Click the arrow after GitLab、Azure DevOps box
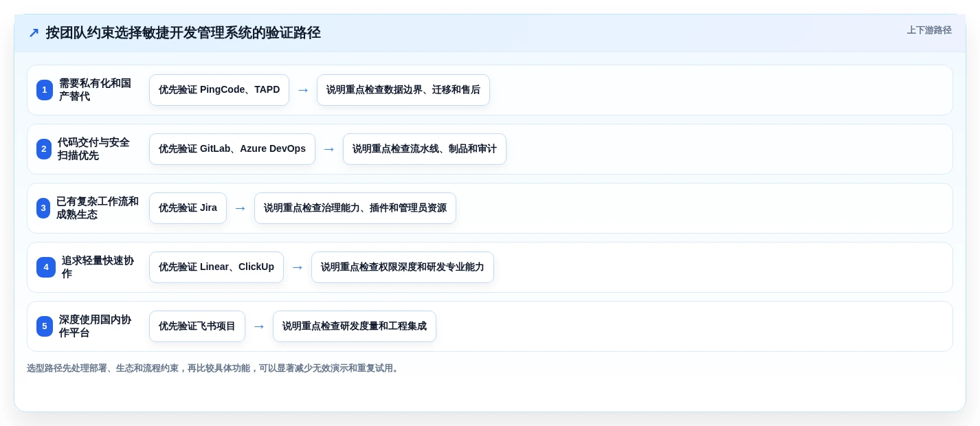 coord(329,149)
